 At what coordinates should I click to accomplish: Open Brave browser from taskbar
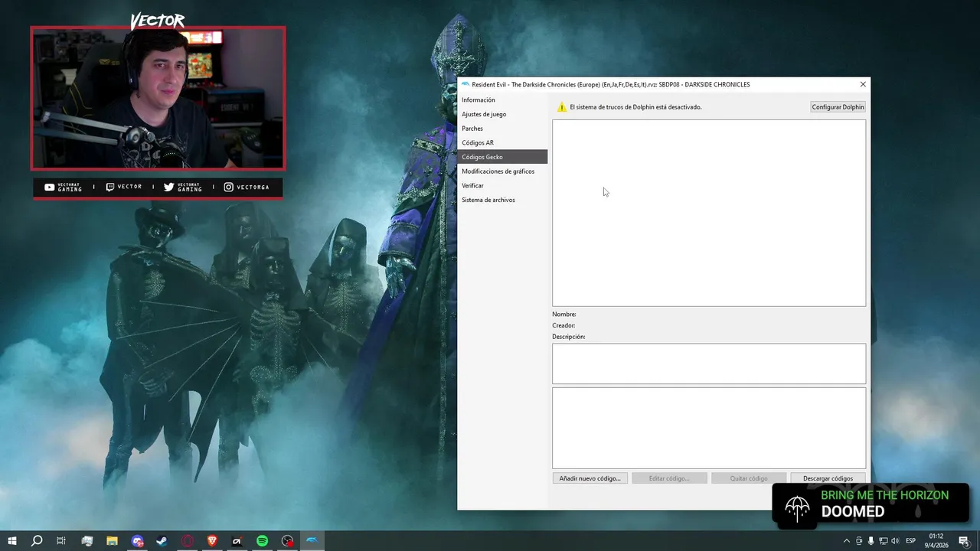pyautogui.click(x=212, y=541)
